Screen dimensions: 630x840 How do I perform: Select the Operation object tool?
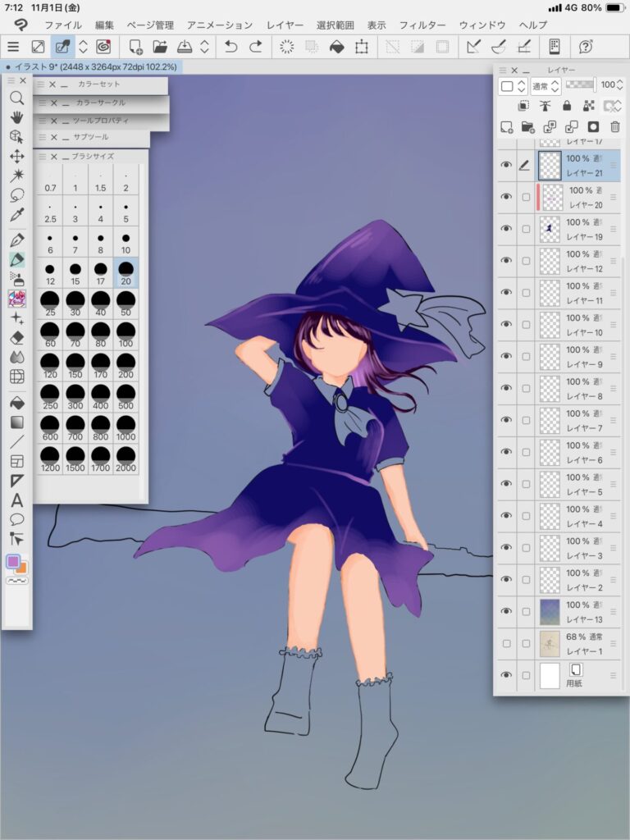click(x=16, y=137)
